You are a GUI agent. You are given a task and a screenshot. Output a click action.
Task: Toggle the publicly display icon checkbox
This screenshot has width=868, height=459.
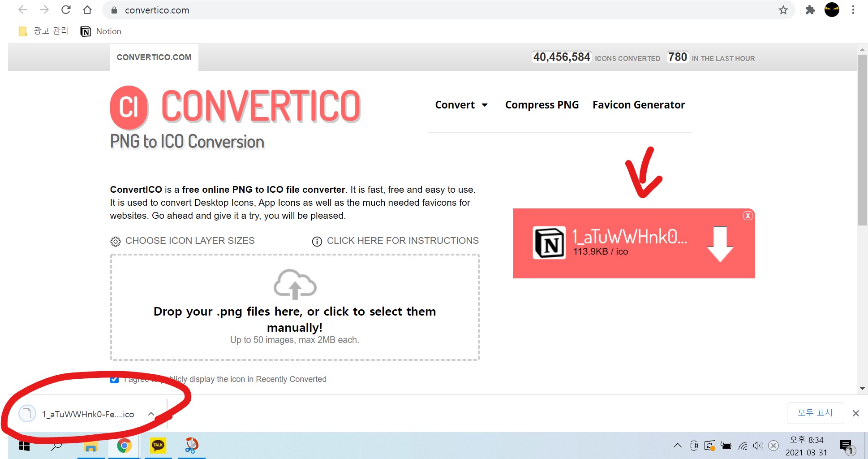114,379
